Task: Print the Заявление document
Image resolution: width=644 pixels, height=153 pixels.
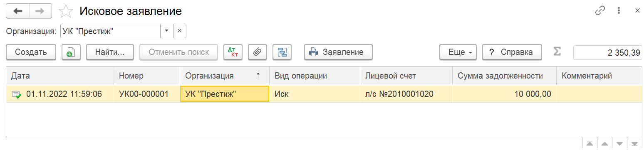Action: 338,52
